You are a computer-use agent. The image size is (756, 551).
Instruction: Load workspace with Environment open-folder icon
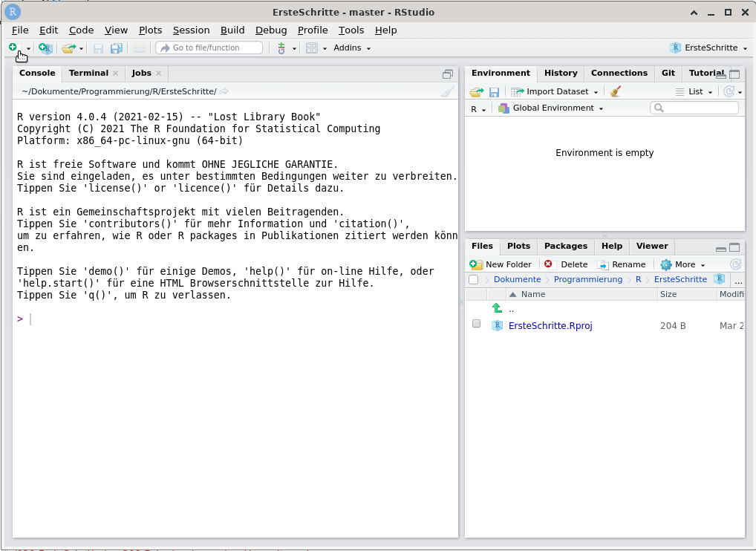(x=476, y=91)
